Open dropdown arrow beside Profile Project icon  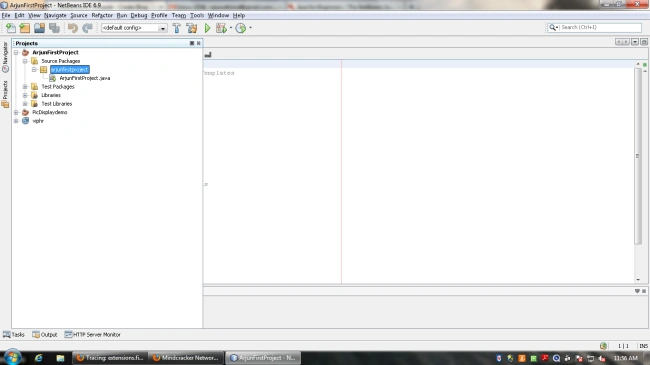point(250,28)
